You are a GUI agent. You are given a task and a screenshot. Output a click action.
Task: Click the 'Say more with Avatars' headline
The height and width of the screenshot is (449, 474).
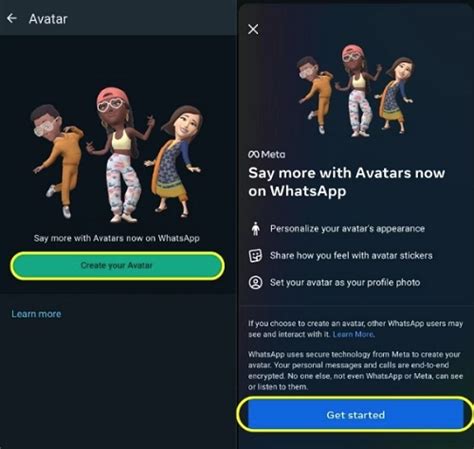tap(347, 182)
